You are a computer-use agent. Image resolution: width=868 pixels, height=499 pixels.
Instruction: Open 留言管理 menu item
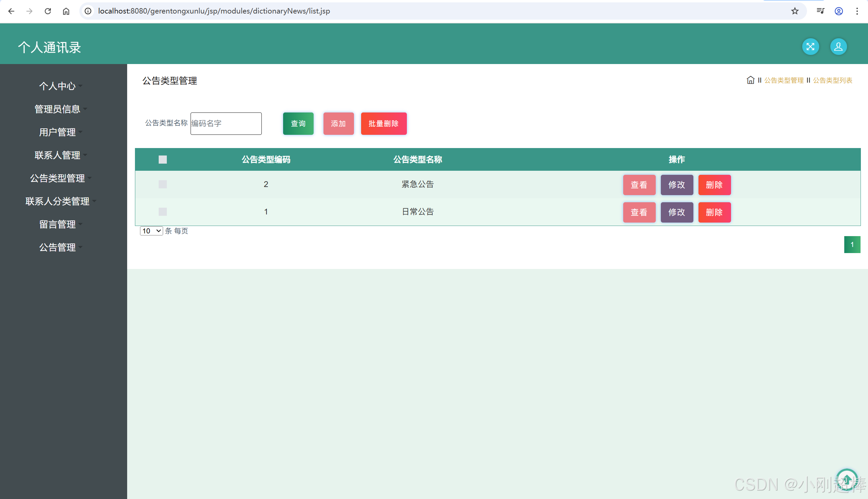(58, 224)
